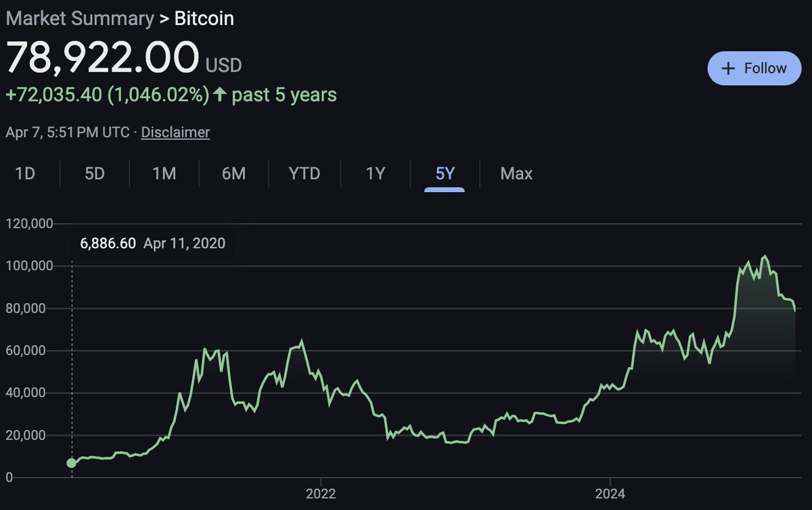Click the plus icon on the Follow button
Screen dimensions: 812x510
point(729,68)
